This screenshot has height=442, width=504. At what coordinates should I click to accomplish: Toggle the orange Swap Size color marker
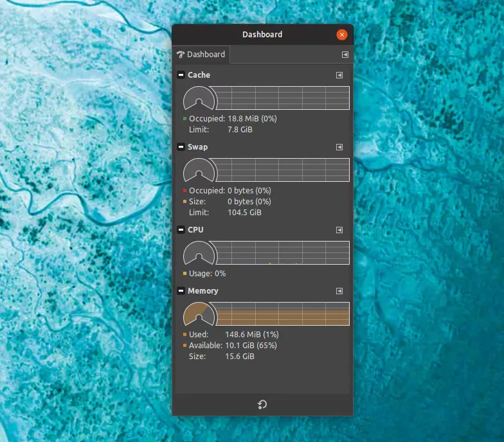tap(185, 202)
